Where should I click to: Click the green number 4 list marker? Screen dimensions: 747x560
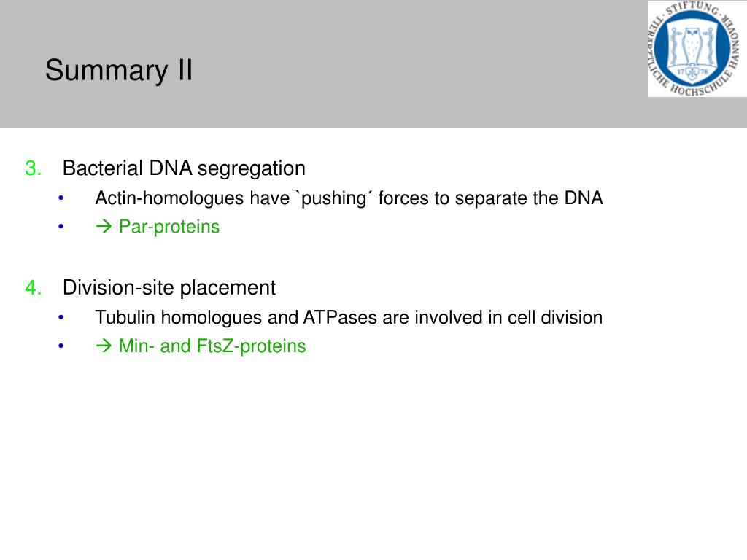click(x=33, y=288)
